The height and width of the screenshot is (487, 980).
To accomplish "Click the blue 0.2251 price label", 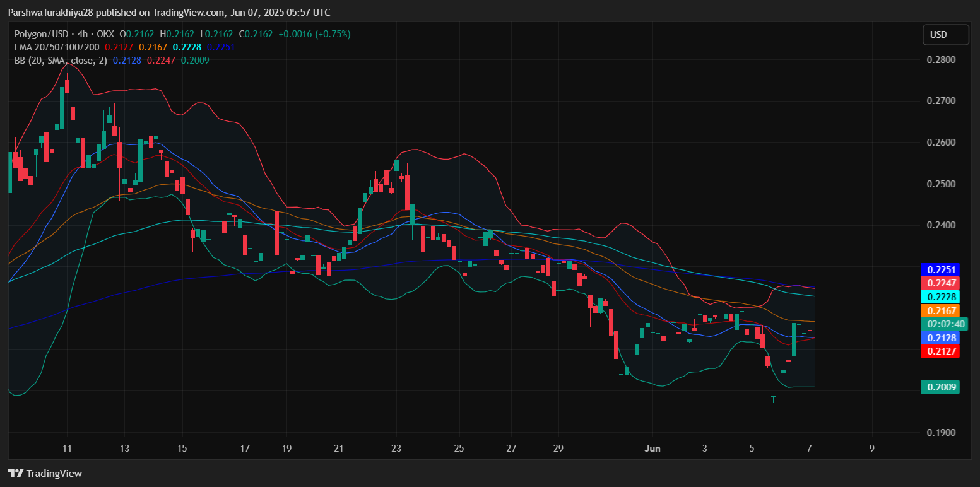I will (940, 270).
